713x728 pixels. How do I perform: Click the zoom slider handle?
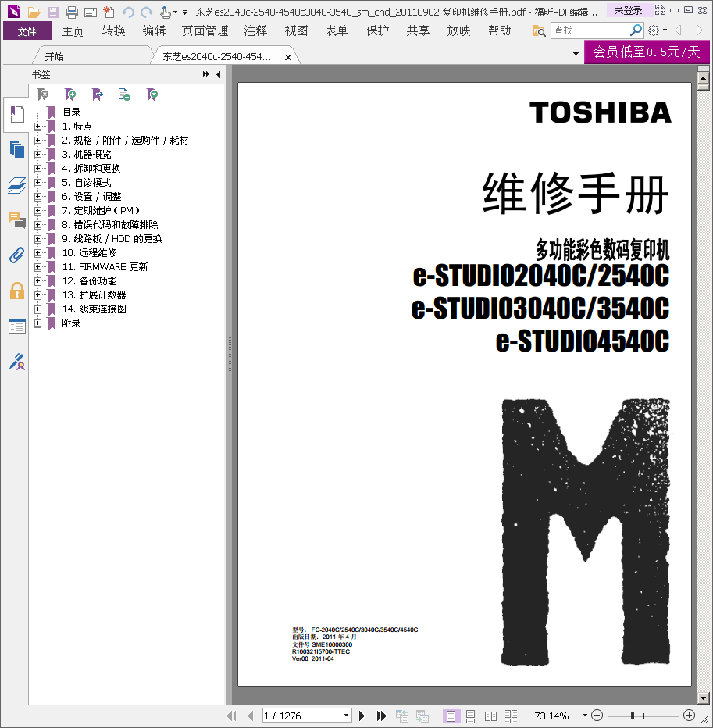[x=633, y=716]
